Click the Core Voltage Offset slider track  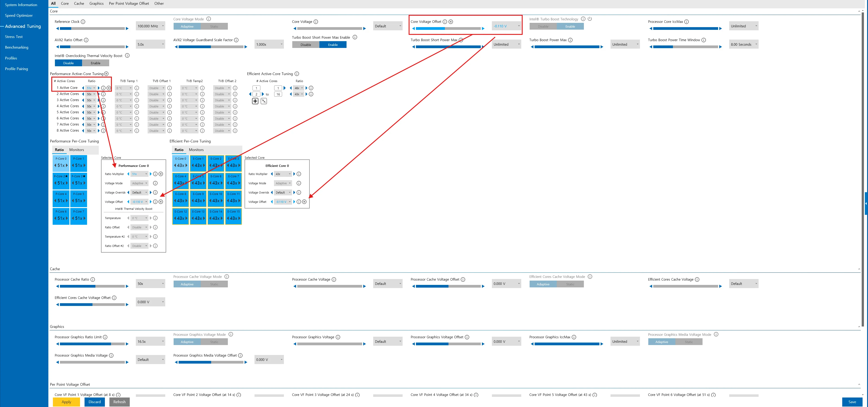(x=448, y=29)
